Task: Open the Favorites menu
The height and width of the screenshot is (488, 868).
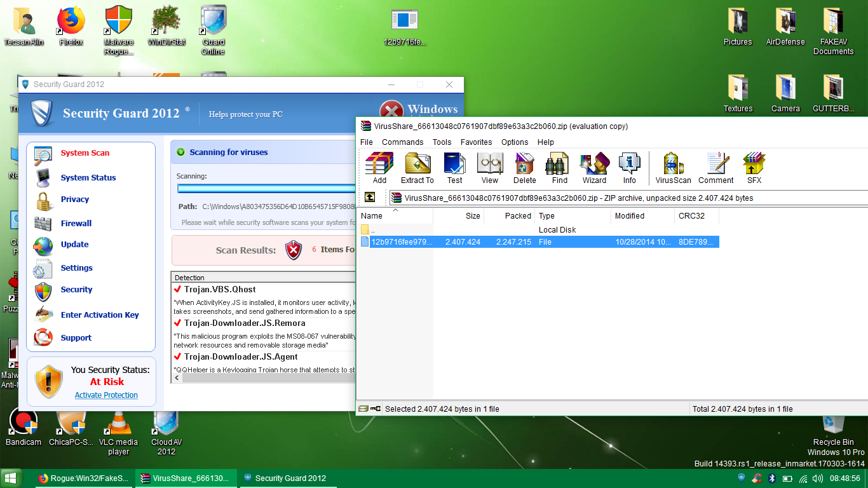Action: click(476, 142)
